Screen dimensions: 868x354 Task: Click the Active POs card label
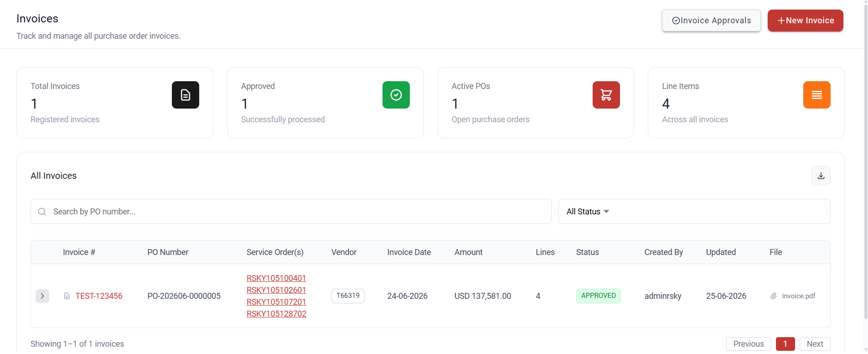(x=470, y=86)
